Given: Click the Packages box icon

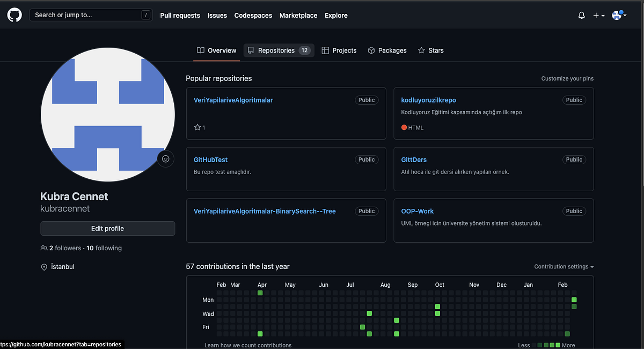Looking at the screenshot, I should (371, 50).
